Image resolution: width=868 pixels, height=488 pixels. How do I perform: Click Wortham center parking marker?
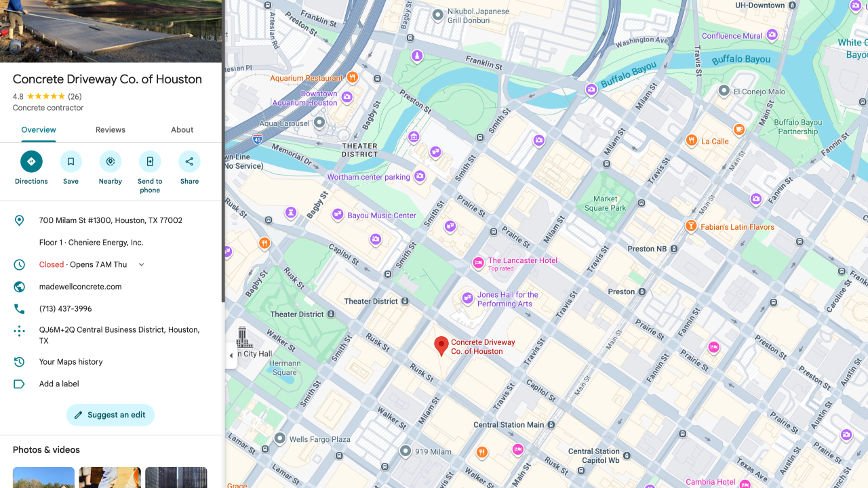point(420,176)
